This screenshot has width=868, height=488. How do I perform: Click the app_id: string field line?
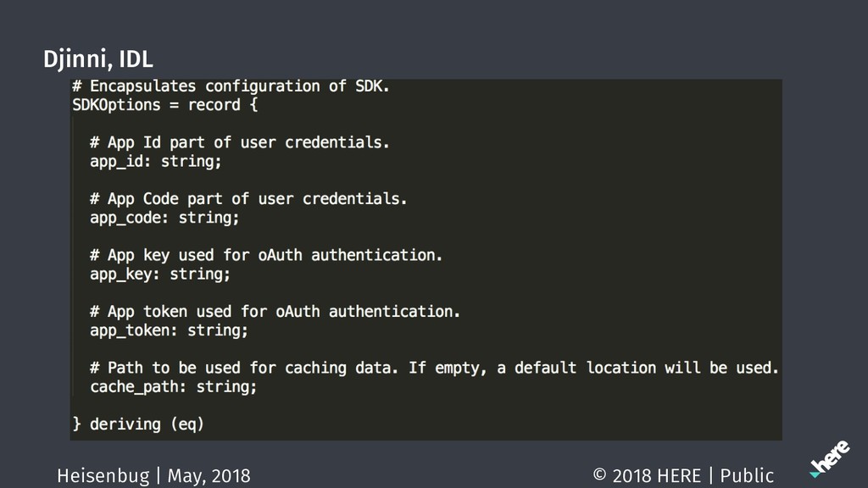(x=156, y=162)
